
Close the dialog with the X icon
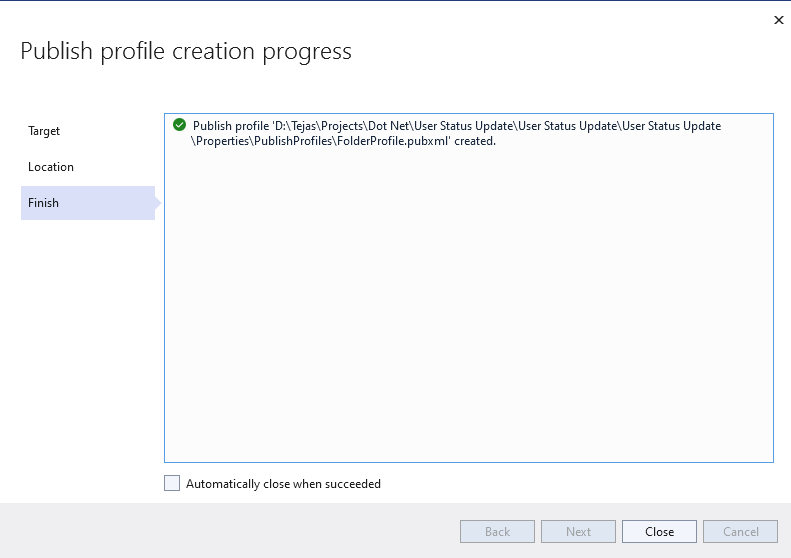point(779,20)
